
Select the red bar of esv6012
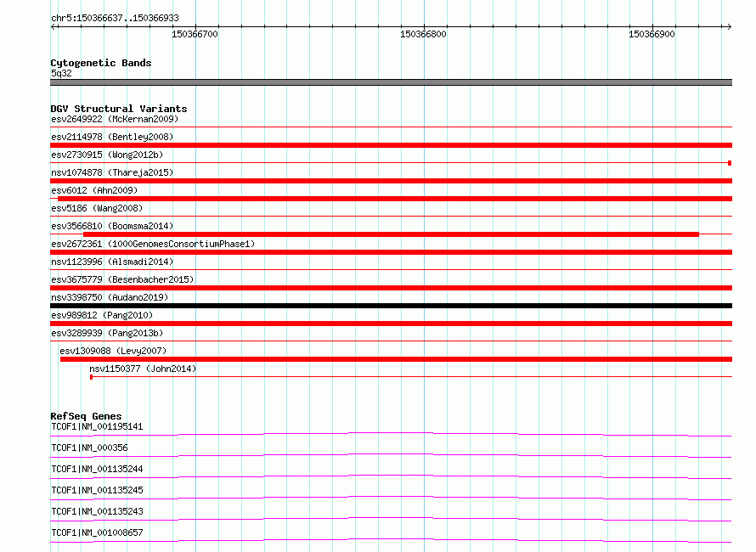click(395, 199)
